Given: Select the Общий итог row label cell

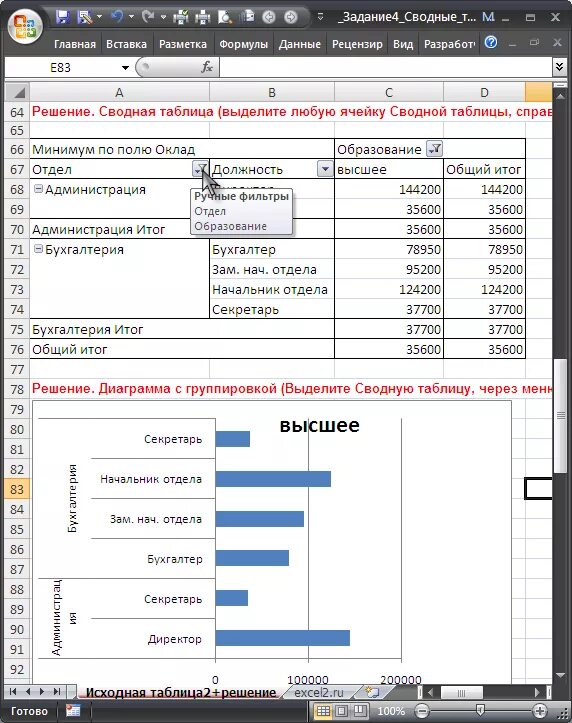Looking at the screenshot, I should point(182,349).
